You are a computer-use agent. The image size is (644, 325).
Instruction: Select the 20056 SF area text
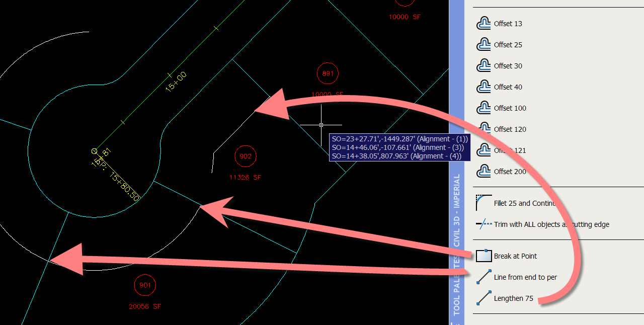145,306
